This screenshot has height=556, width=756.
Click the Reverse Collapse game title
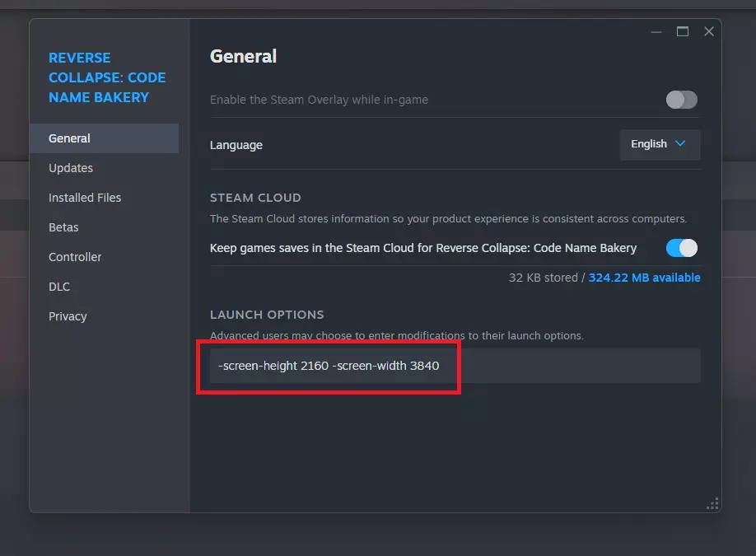(107, 77)
